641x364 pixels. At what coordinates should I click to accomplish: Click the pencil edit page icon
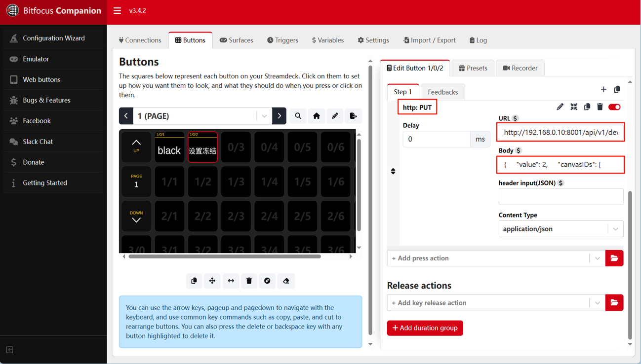pos(335,116)
